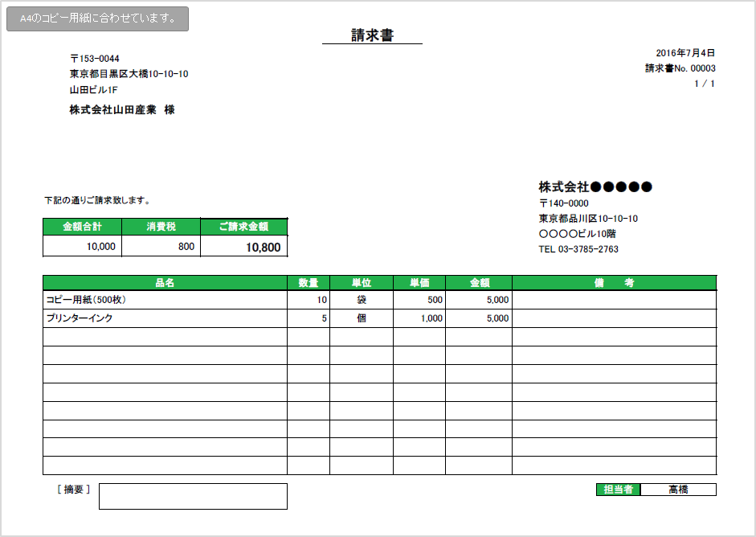The image size is (756, 537).
Task: Click the 担当者 field showing 高橋
Action: pos(678,490)
